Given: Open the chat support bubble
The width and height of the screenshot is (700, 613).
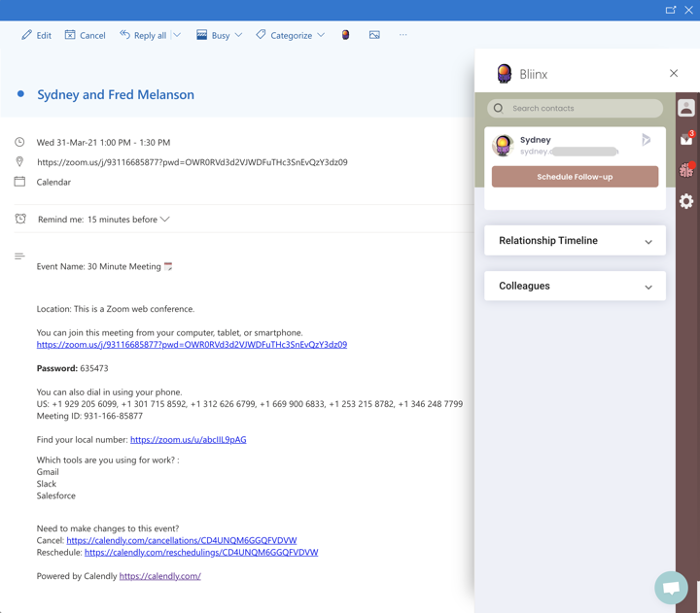Looking at the screenshot, I should [671, 588].
